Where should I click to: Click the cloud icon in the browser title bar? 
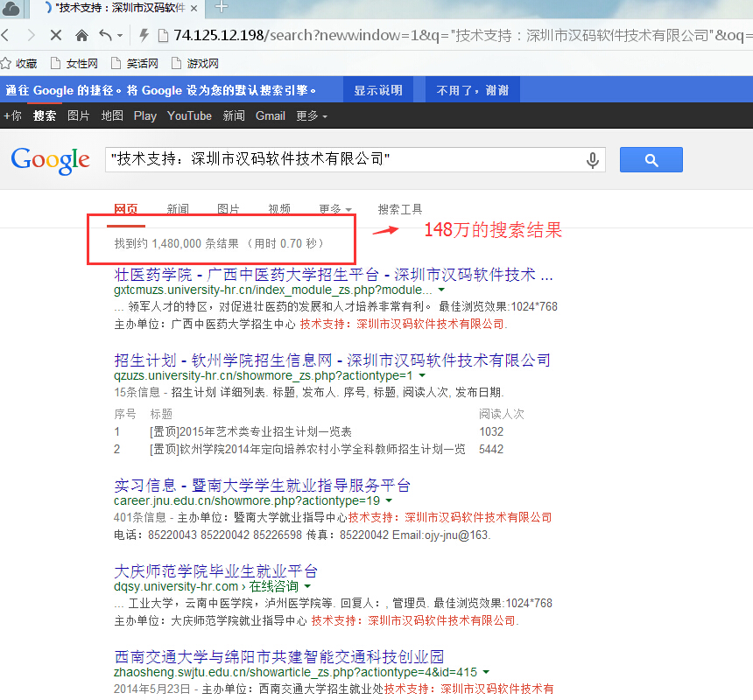(x=11, y=8)
